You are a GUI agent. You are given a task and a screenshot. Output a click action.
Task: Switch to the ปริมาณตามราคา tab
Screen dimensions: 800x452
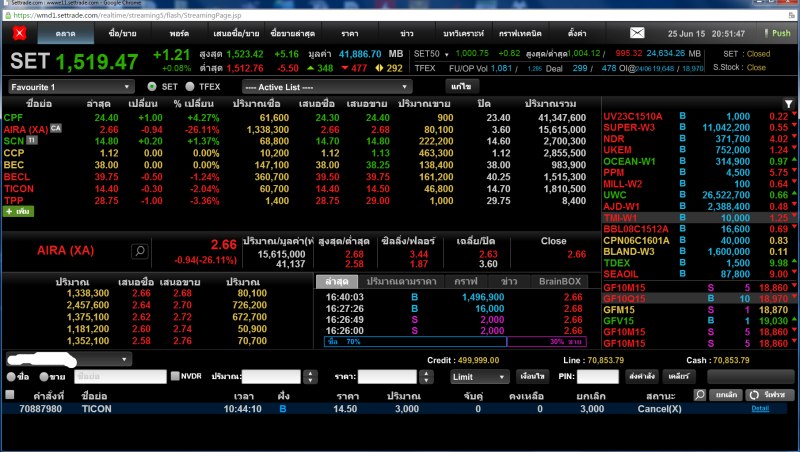pos(402,282)
